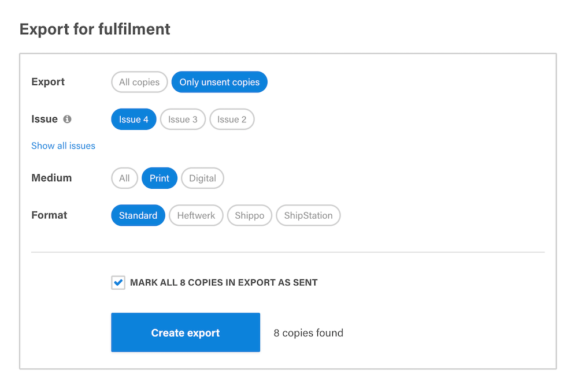578x392 pixels.
Task: Select the All copies export option
Action: [x=139, y=82]
